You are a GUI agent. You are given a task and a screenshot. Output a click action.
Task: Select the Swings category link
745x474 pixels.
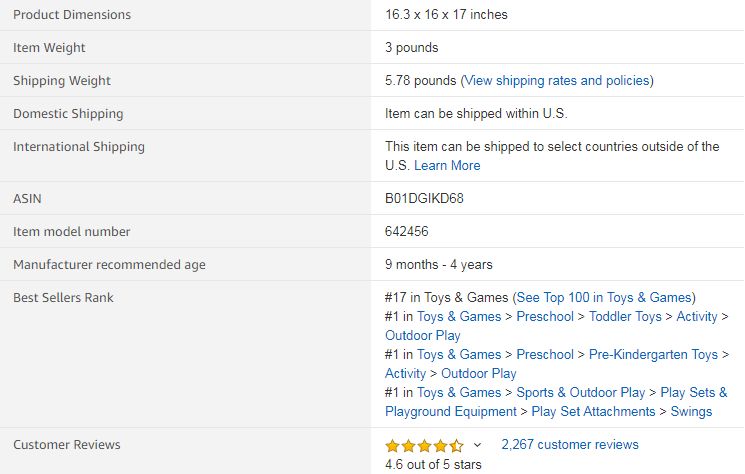pos(692,411)
